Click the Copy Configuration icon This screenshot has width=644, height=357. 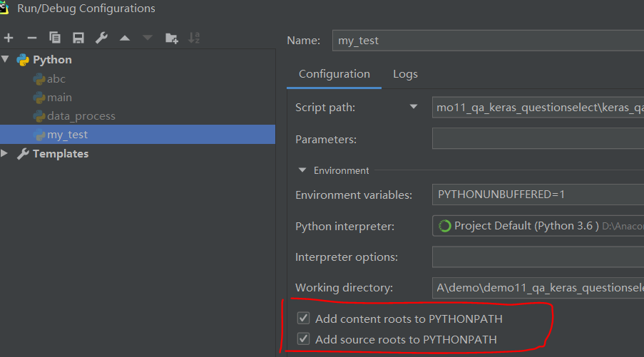(x=55, y=38)
